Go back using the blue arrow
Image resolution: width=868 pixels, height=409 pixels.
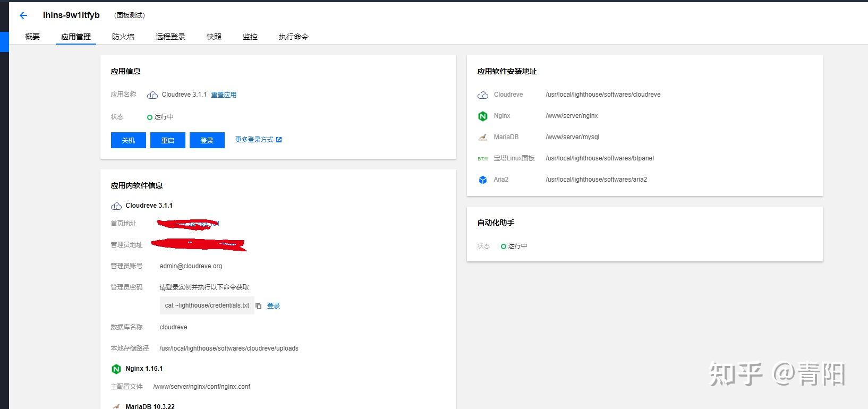(23, 15)
